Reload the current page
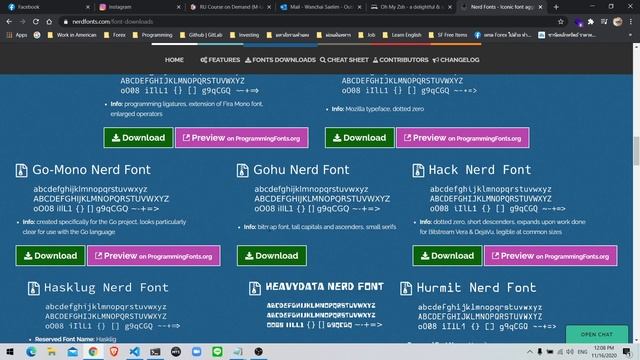The image size is (640, 360). tap(36, 22)
